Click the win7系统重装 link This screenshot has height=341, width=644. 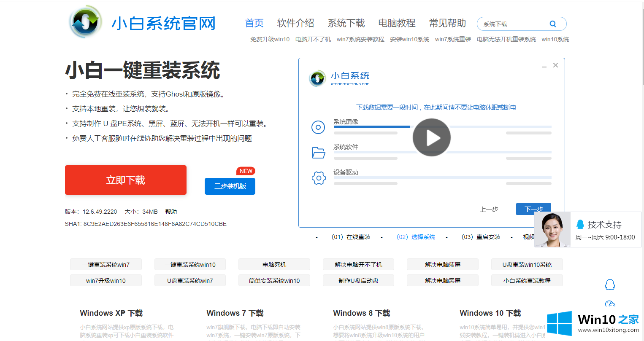click(x=453, y=39)
